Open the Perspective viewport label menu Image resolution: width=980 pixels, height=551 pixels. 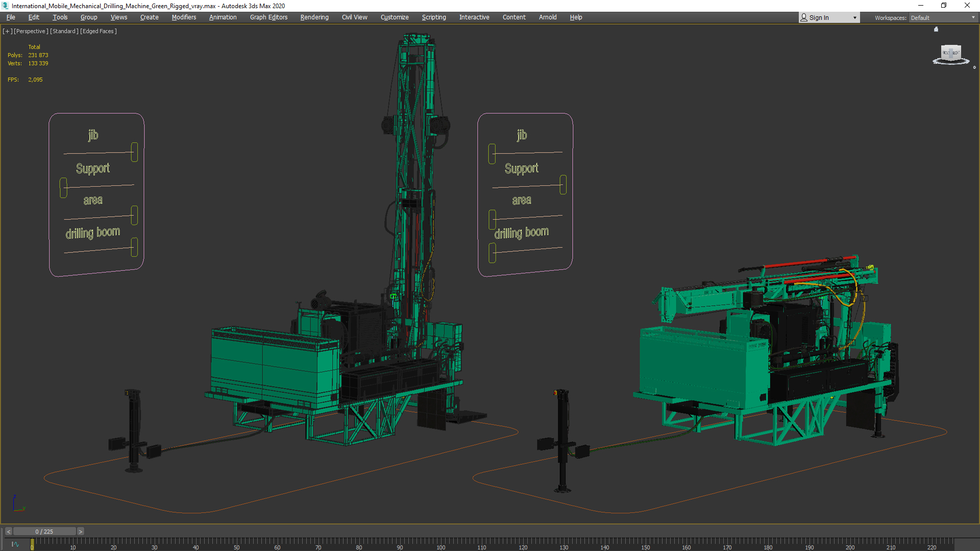[x=31, y=31]
